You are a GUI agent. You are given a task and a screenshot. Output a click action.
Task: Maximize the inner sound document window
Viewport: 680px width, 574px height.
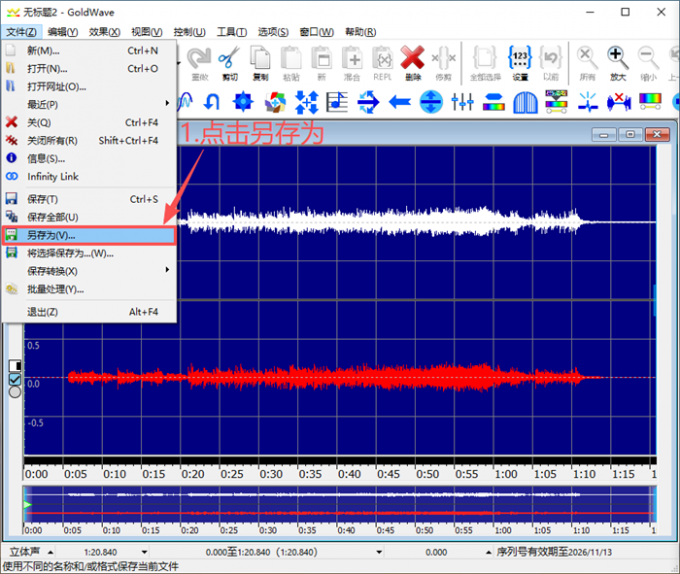click(630, 135)
